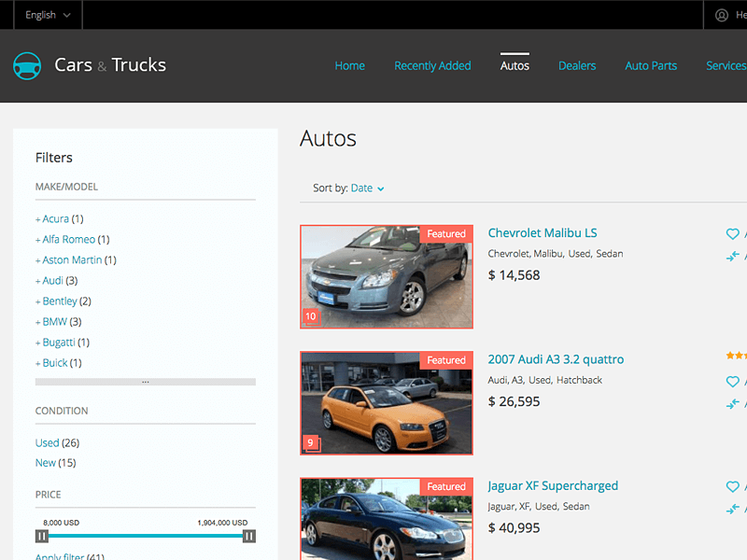Click the minimum price slider handle
Image resolution: width=747 pixels, height=560 pixels.
tap(42, 536)
